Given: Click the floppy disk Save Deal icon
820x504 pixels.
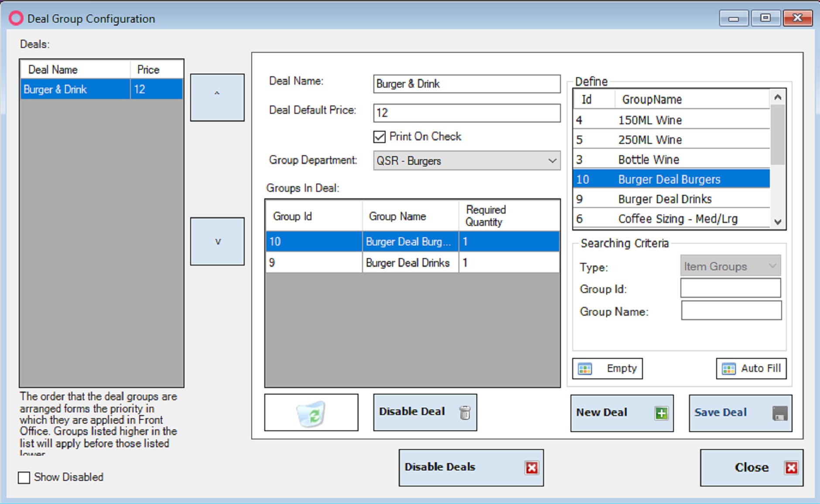Looking at the screenshot, I should tap(780, 413).
